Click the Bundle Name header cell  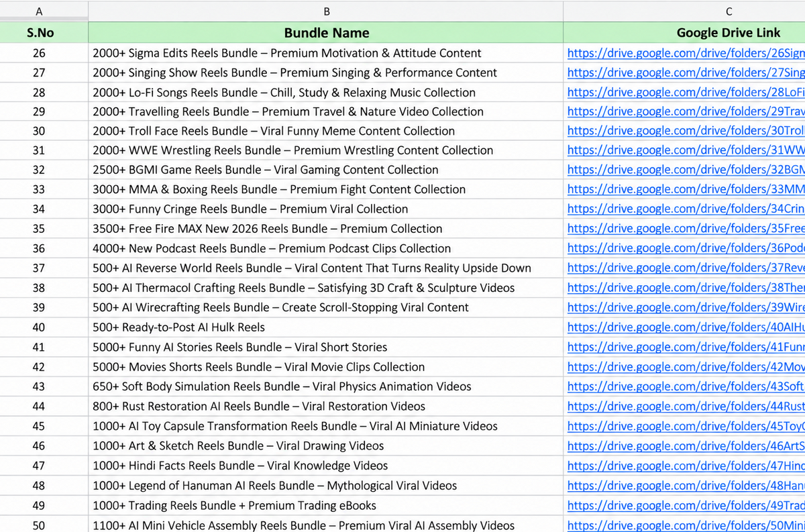(x=326, y=32)
